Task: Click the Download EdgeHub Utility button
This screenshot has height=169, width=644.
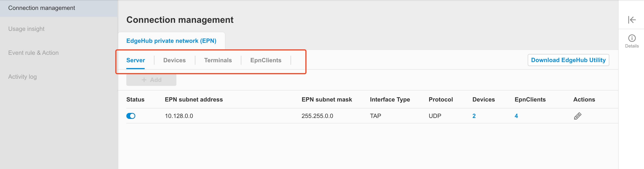Action: point(568,60)
